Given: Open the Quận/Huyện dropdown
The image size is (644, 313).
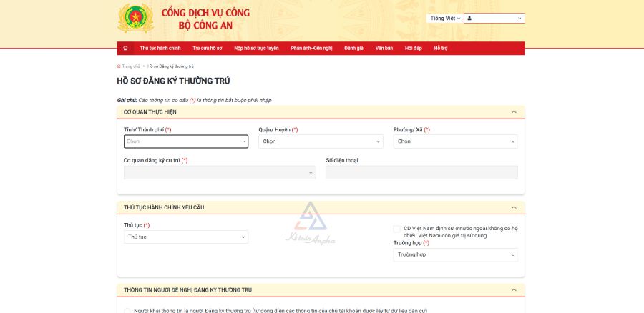Looking at the screenshot, I should (321, 141).
